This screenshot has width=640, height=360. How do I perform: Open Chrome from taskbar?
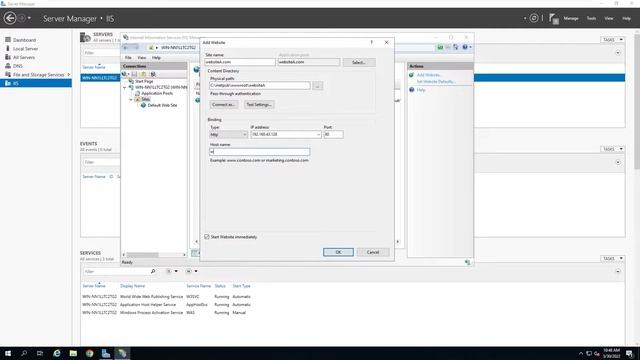(89, 353)
